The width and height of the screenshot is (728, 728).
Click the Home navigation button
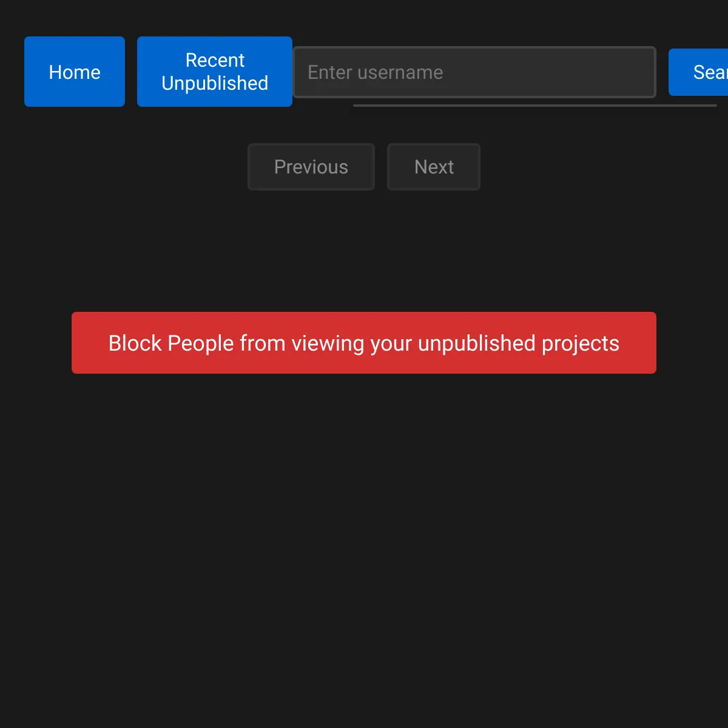pyautogui.click(x=74, y=71)
